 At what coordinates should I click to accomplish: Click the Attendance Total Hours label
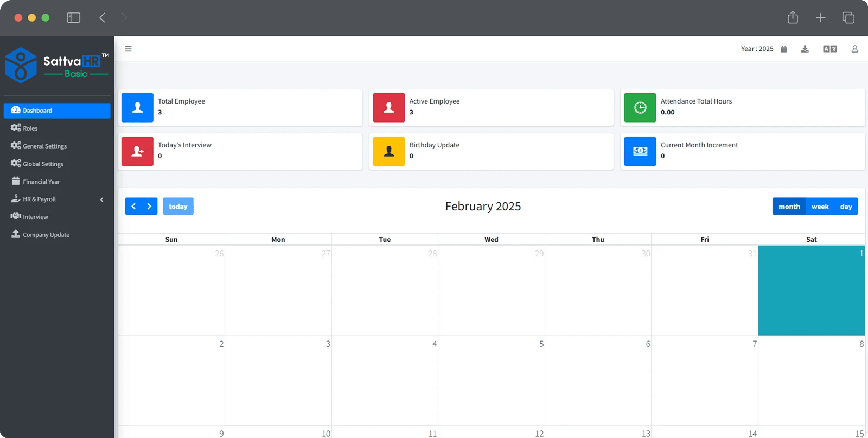[x=696, y=101]
